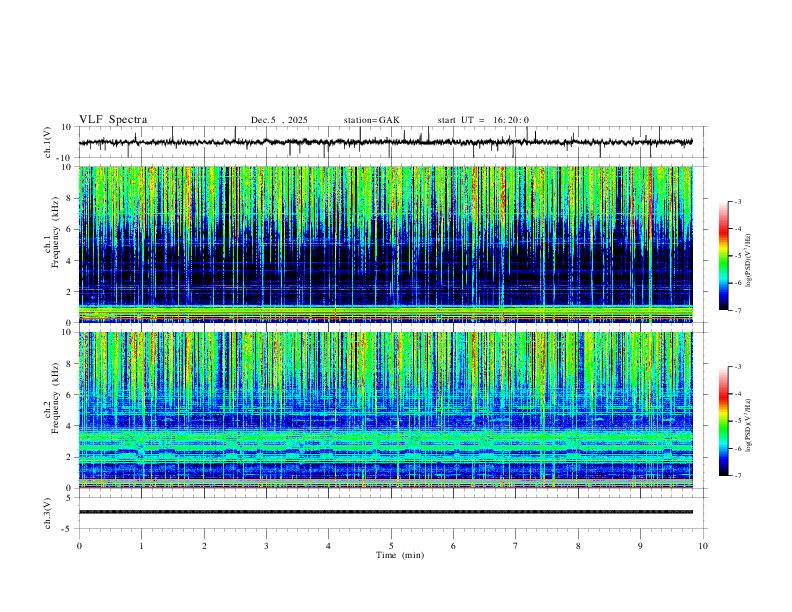The height and width of the screenshot is (612, 792).
Task: Click the "ch.3(V)" axis label
Action: (x=48, y=513)
